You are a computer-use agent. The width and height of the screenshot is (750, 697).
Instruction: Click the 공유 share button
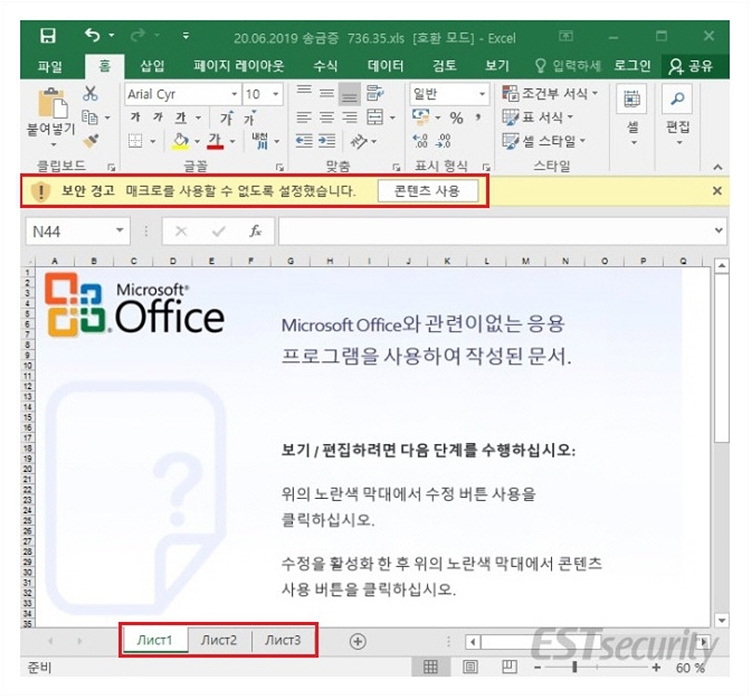coord(691,66)
